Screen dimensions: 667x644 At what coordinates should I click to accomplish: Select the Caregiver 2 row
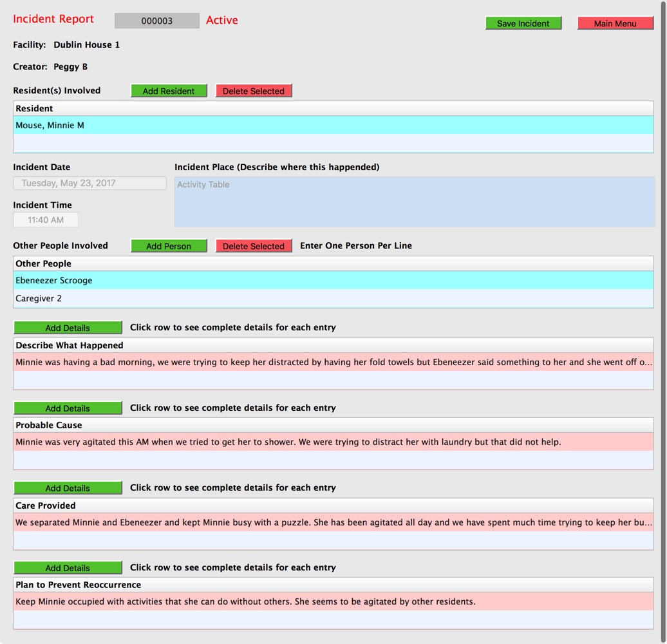click(x=333, y=299)
